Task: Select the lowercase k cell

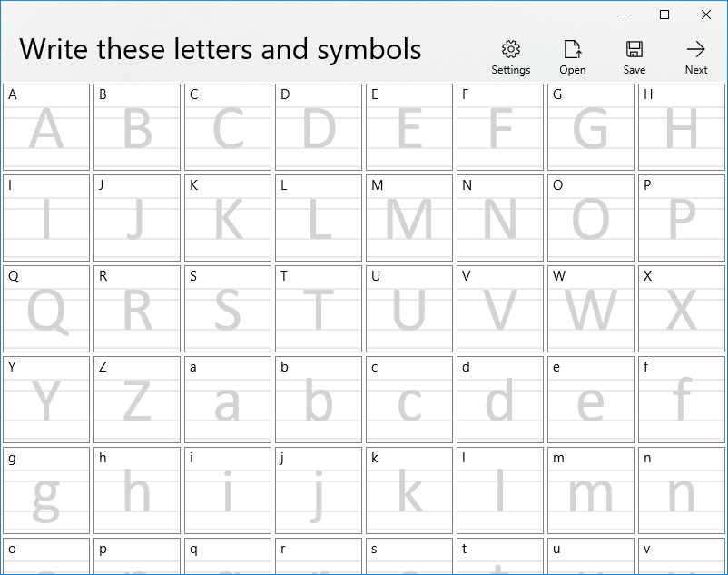Action: [409, 491]
